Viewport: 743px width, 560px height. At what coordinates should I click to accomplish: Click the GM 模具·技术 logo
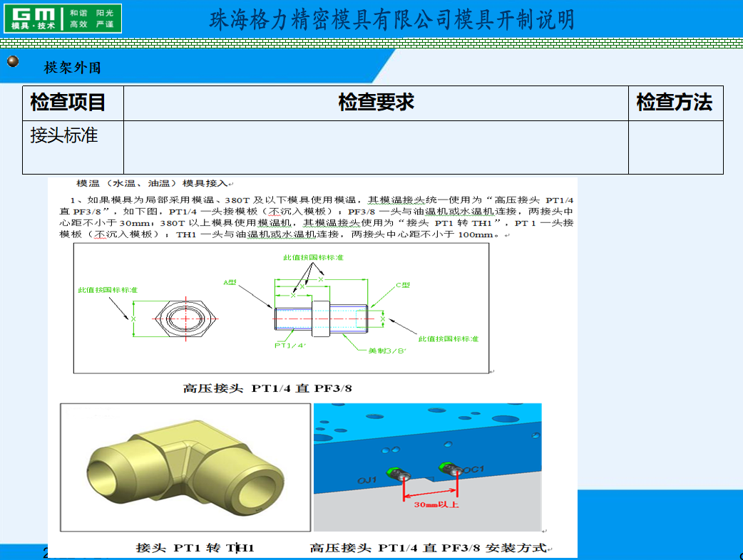[x=63, y=19]
